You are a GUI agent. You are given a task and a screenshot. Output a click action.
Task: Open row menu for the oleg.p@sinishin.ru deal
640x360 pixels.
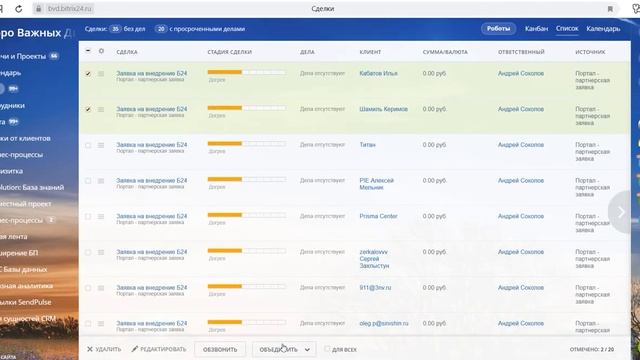[101, 324]
